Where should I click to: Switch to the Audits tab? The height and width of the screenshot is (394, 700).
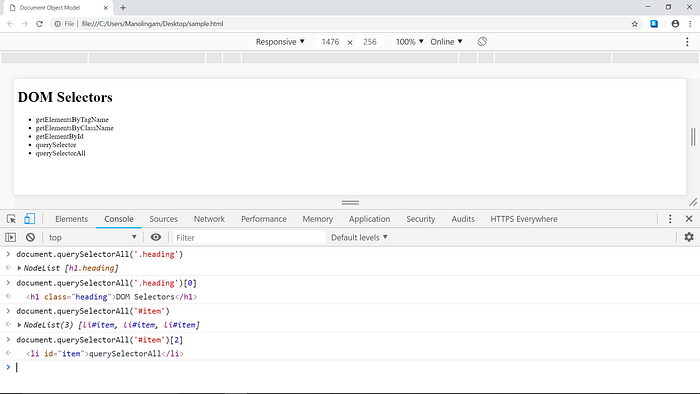tap(462, 219)
